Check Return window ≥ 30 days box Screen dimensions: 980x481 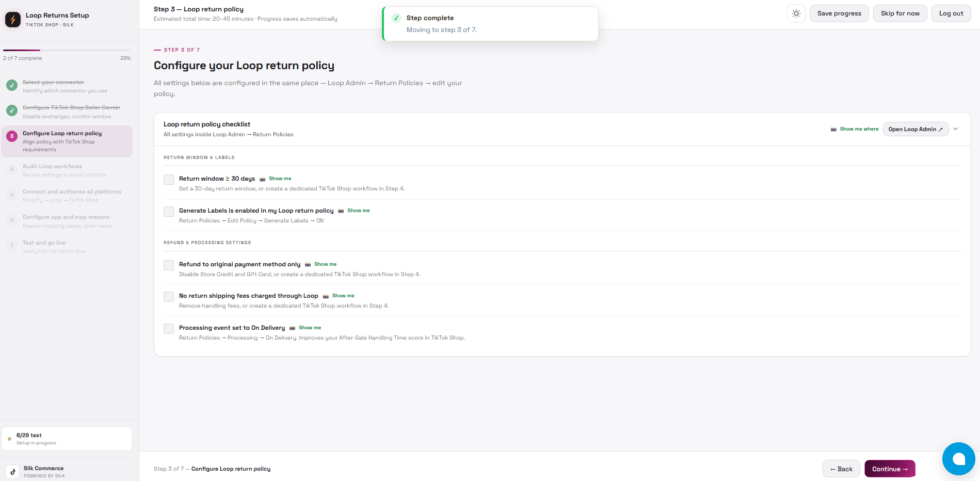coord(169,180)
